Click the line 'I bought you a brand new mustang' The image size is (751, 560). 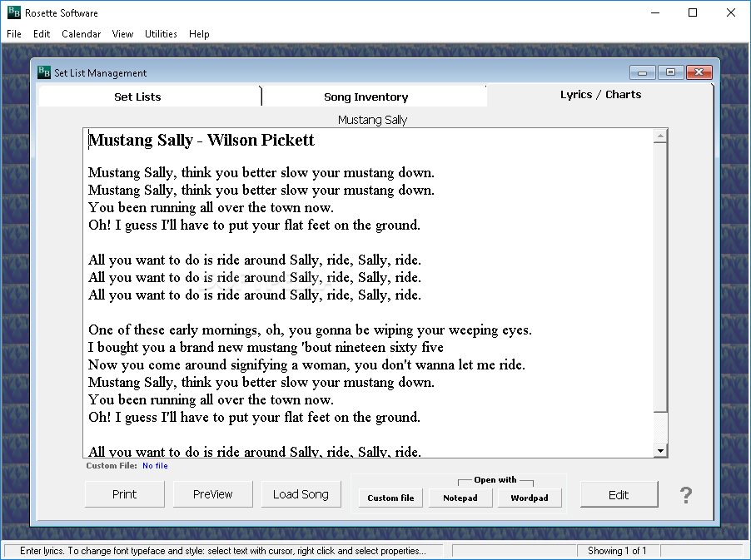coord(266,348)
